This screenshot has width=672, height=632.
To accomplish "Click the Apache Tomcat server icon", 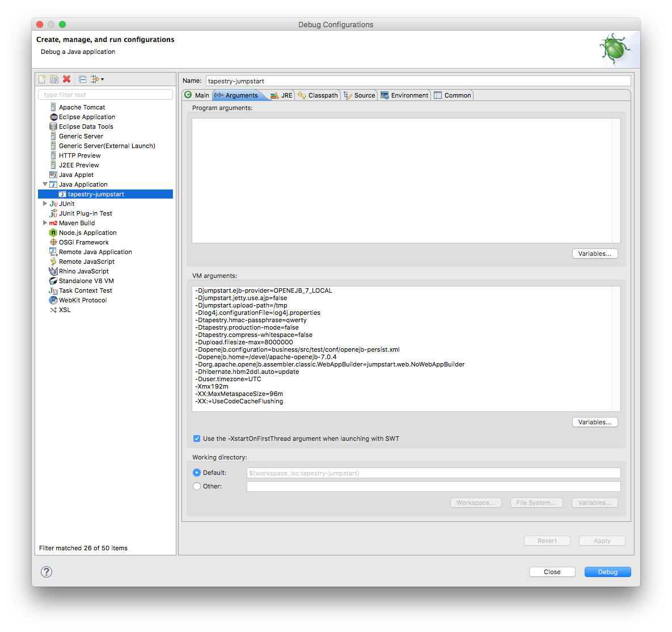I will coord(53,107).
